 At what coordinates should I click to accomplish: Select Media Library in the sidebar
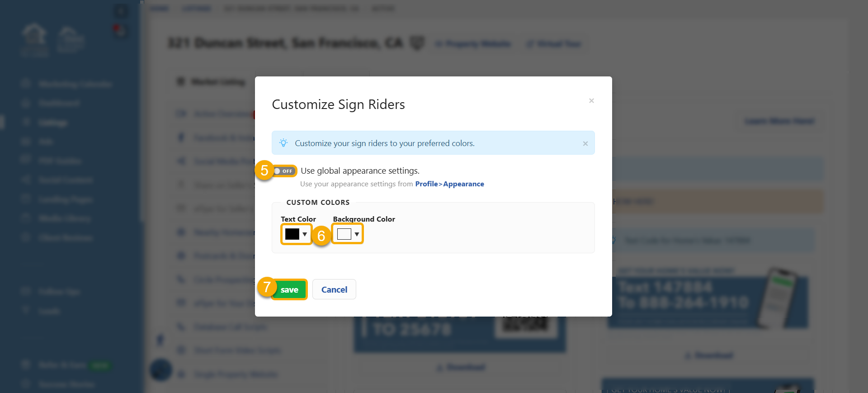click(25, 218)
